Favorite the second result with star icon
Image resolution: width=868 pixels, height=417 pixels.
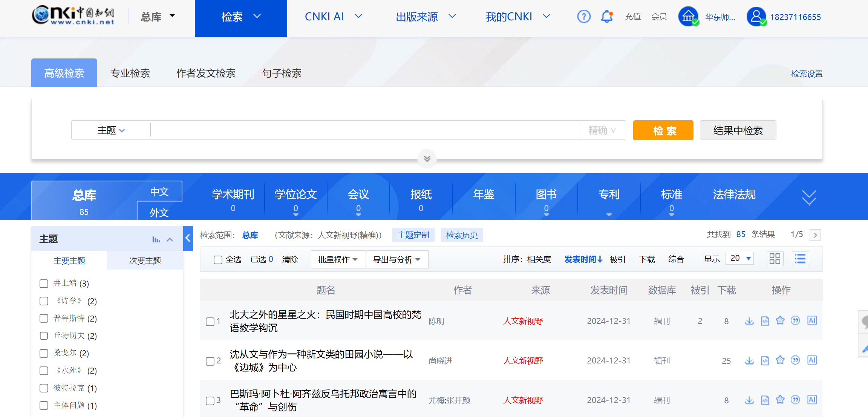click(780, 360)
